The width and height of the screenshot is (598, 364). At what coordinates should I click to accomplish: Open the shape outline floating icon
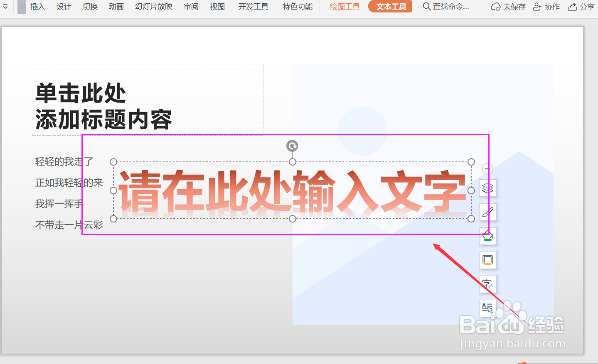tap(488, 261)
